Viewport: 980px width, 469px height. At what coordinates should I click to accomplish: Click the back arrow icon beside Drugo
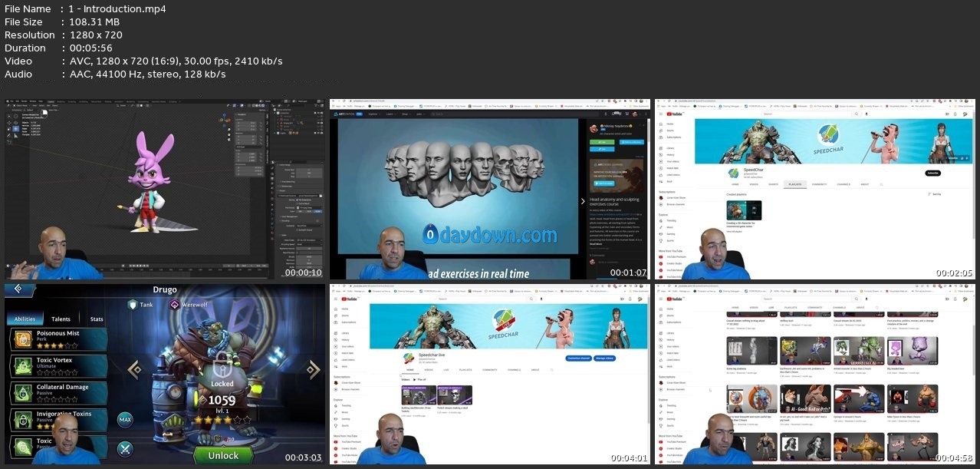[x=18, y=290]
